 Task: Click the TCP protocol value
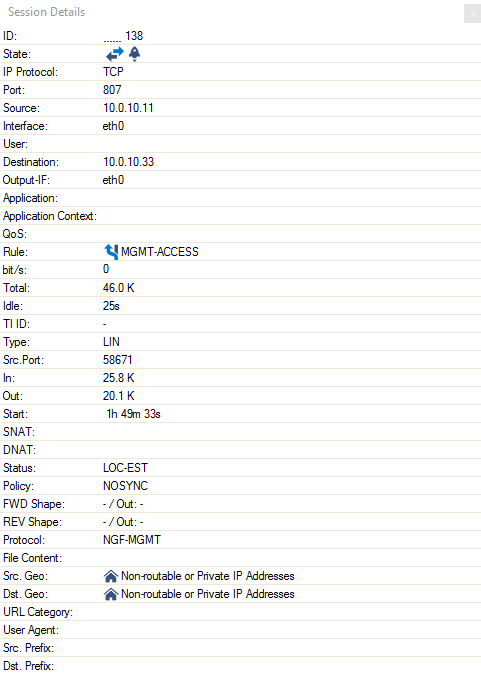tap(113, 71)
